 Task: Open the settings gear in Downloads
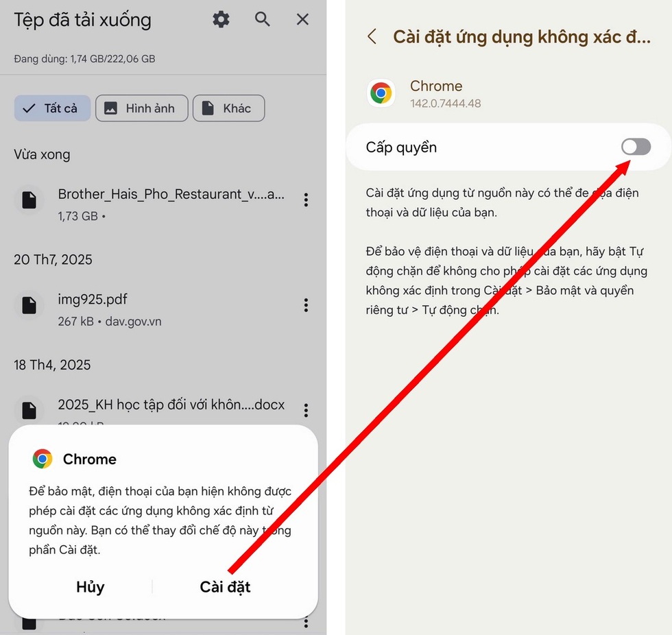(220, 19)
